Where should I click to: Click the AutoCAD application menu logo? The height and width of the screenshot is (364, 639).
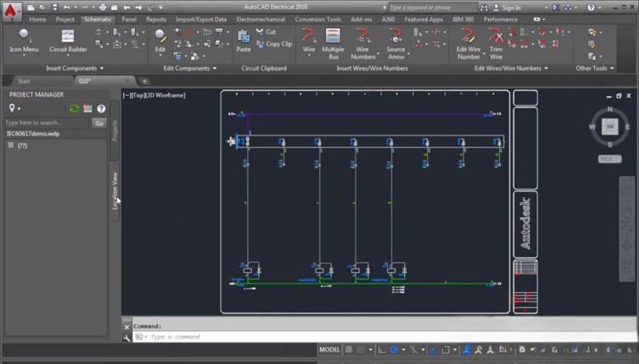point(10,11)
